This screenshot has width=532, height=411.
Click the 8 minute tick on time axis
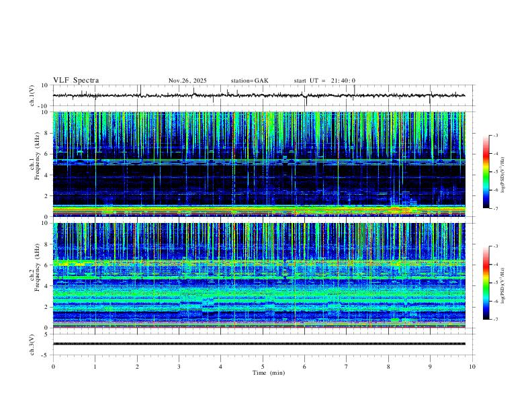(x=388, y=367)
